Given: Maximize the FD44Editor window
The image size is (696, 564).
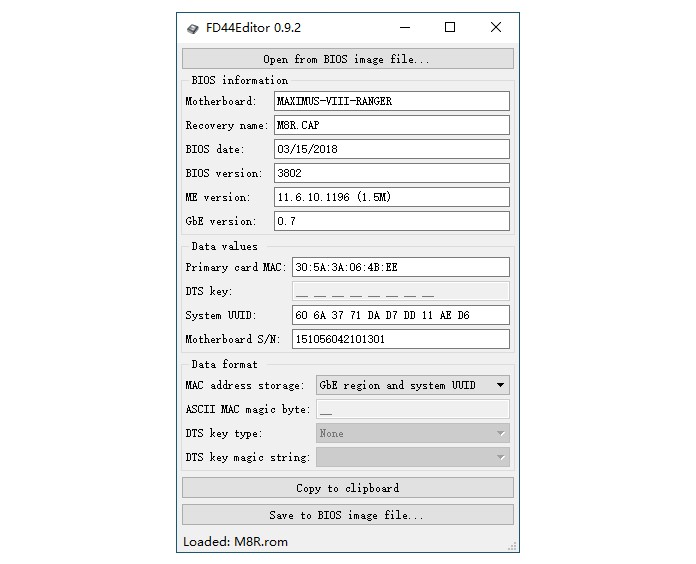Looking at the screenshot, I should tap(450, 28).
